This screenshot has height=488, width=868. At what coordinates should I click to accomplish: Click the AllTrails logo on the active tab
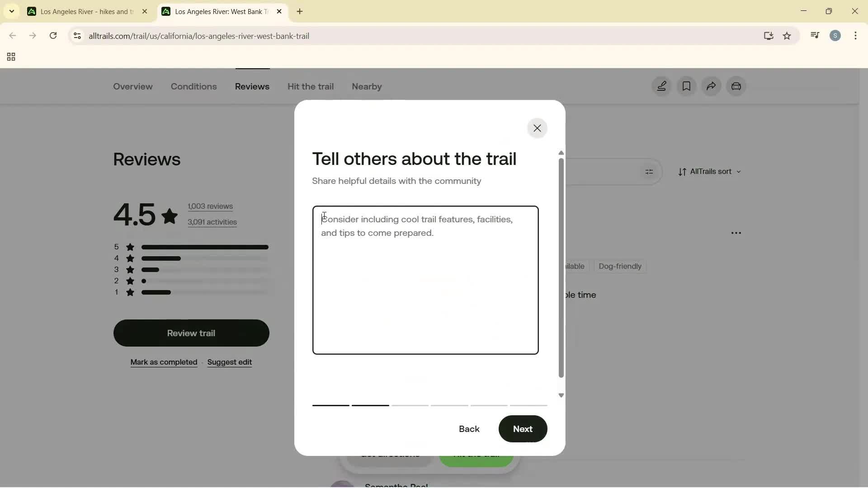point(166,11)
